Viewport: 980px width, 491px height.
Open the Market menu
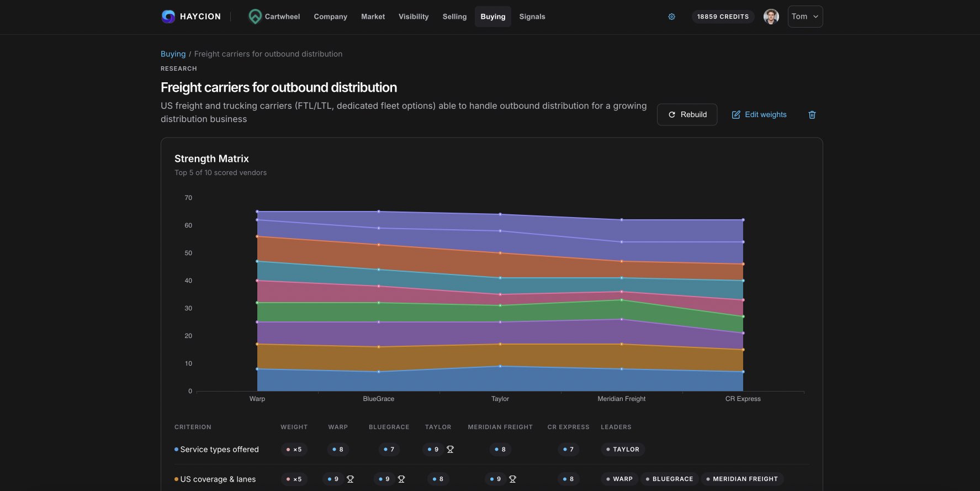[x=373, y=17]
